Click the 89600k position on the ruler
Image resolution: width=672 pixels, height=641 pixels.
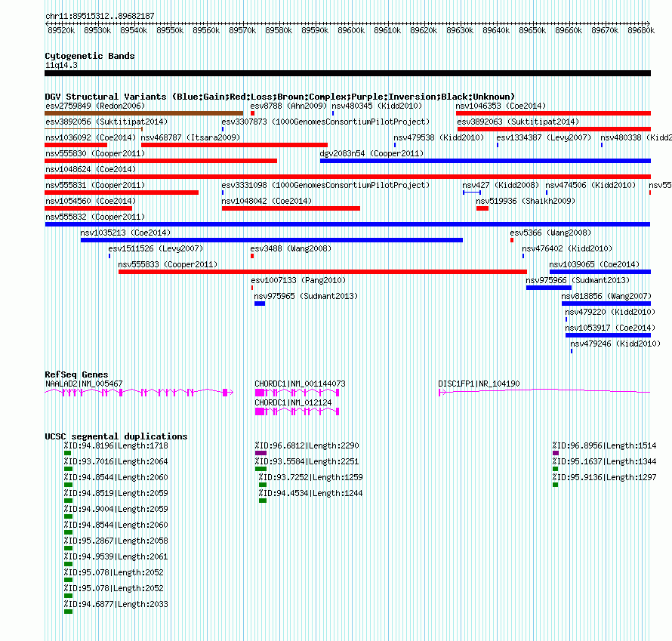tap(351, 30)
